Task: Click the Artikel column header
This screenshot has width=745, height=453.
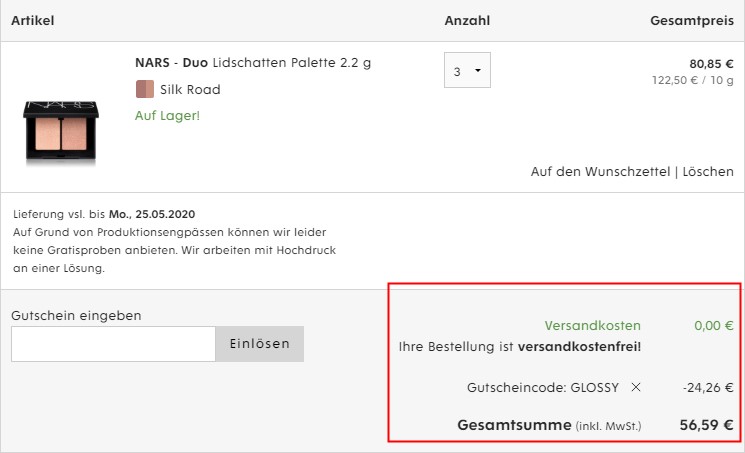Action: (x=32, y=20)
